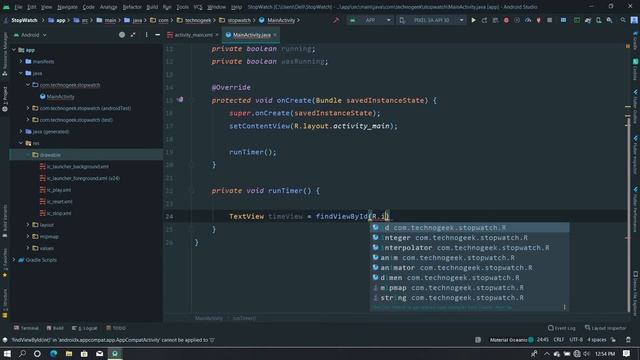Open Microsoft Store from taskbar

point(84,353)
